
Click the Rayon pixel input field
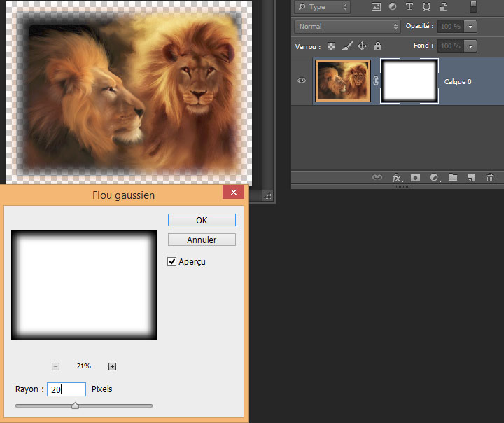(66, 389)
